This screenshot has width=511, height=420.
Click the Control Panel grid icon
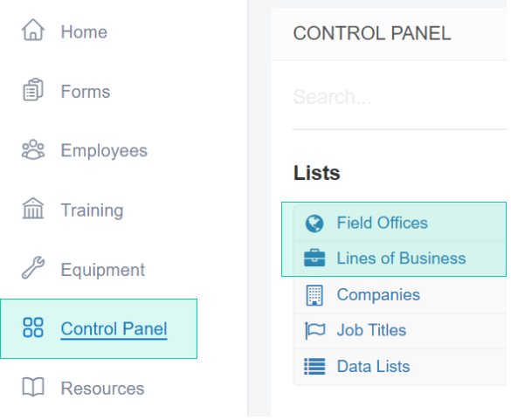coord(33,327)
